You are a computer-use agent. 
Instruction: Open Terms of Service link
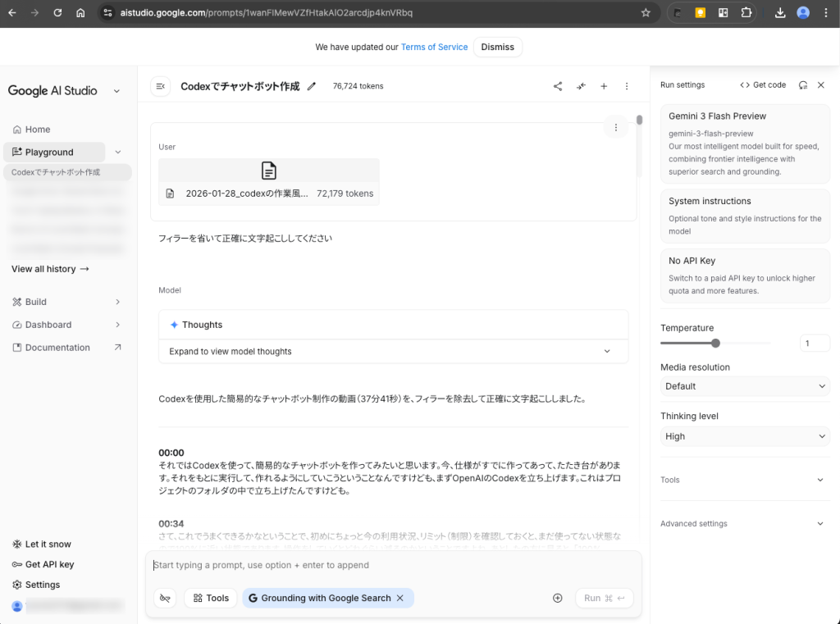(434, 47)
